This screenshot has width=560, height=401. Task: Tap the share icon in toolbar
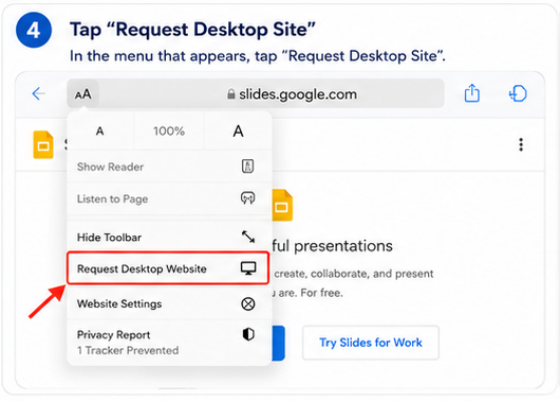point(472,93)
